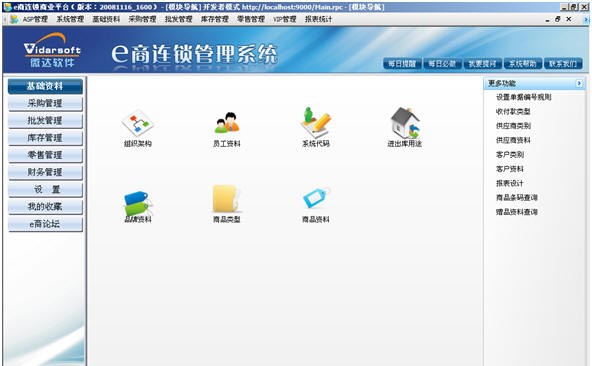Click the 系统帮助 banner button

pos(523,63)
